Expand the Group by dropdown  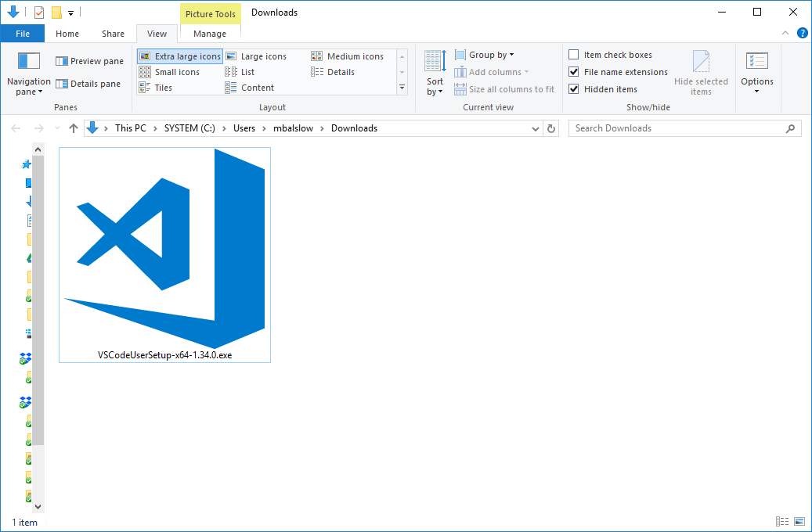(485, 54)
